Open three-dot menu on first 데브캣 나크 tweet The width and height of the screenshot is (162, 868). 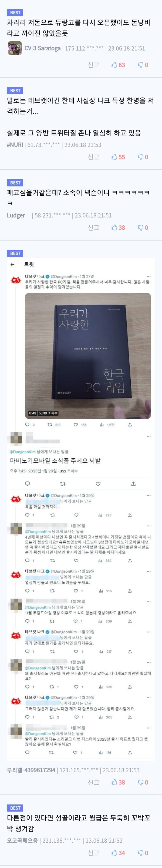pos(148,277)
